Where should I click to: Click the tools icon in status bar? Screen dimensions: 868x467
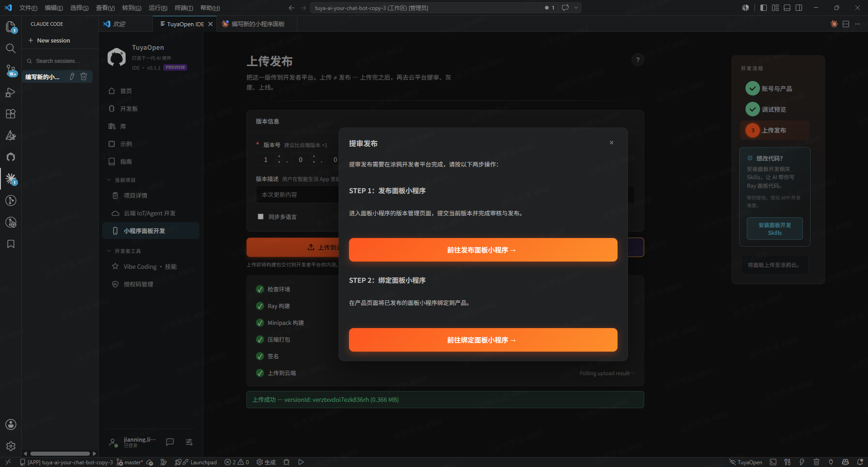[788, 462]
